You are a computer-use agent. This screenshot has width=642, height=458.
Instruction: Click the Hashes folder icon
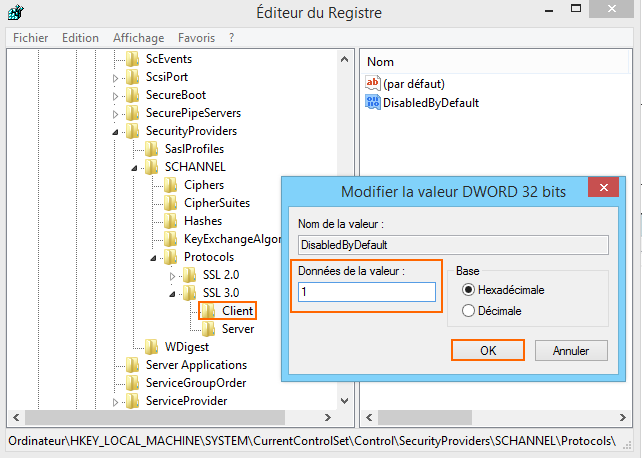click(x=170, y=221)
